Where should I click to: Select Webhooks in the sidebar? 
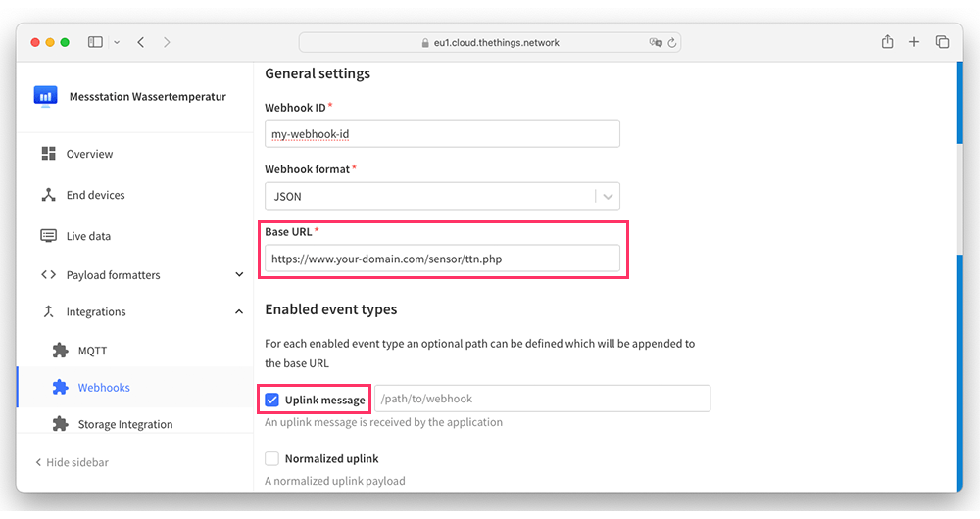(x=104, y=387)
